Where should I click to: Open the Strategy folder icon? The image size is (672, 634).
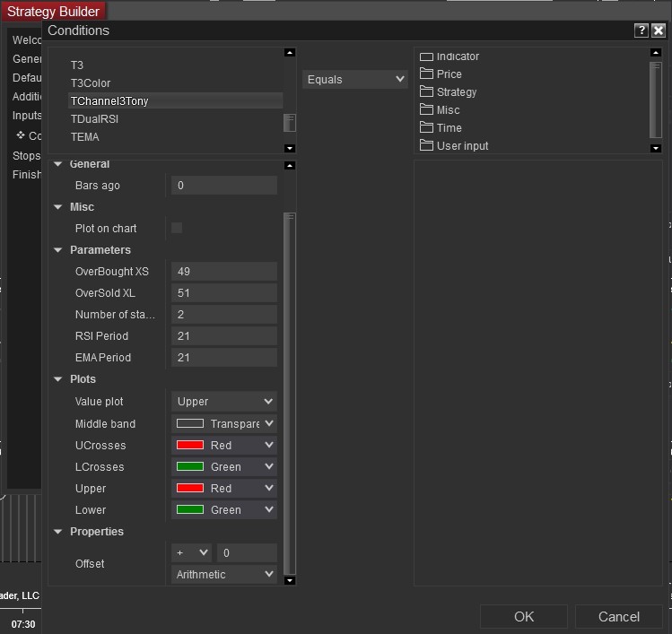(x=426, y=91)
